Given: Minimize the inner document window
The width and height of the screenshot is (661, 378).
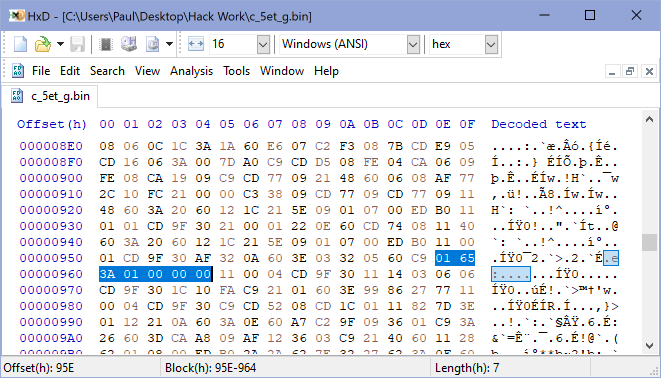Looking at the screenshot, I should pos(612,71).
